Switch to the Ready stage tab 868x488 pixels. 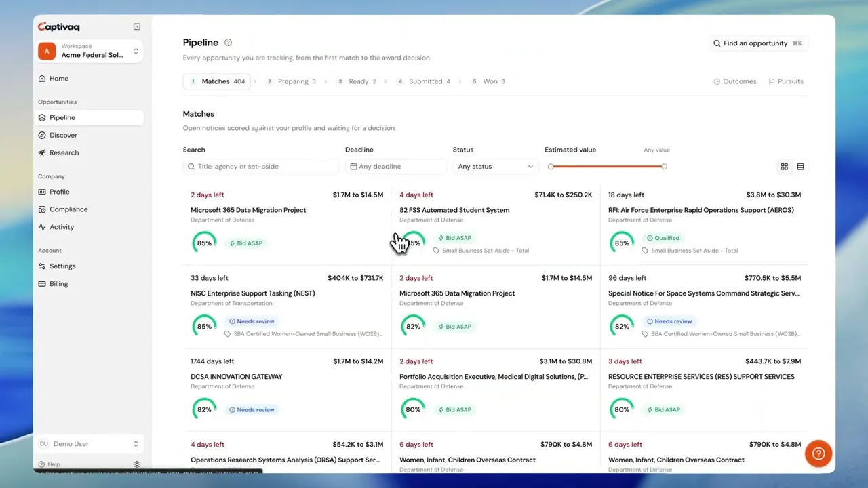[357, 81]
